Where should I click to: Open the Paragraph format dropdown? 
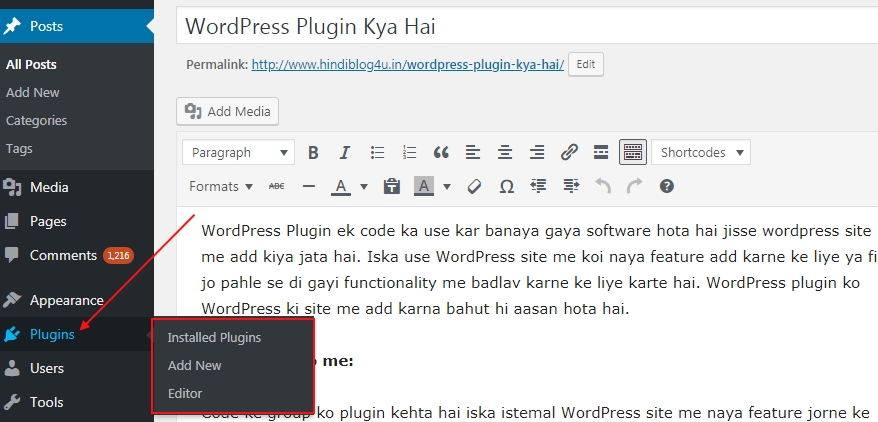point(239,152)
